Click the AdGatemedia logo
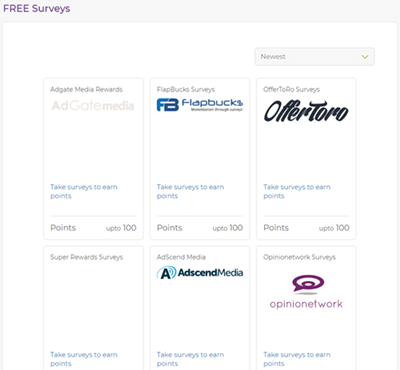This screenshot has width=400, height=370. pyautogui.click(x=93, y=106)
